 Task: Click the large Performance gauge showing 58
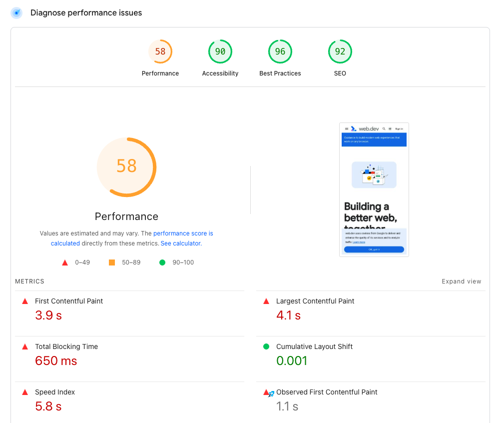coord(126,166)
